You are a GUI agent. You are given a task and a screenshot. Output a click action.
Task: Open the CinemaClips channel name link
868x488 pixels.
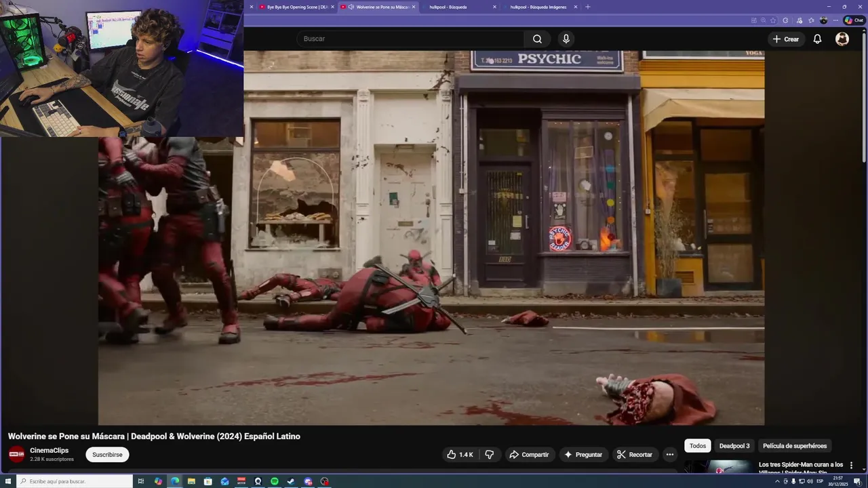point(49,451)
